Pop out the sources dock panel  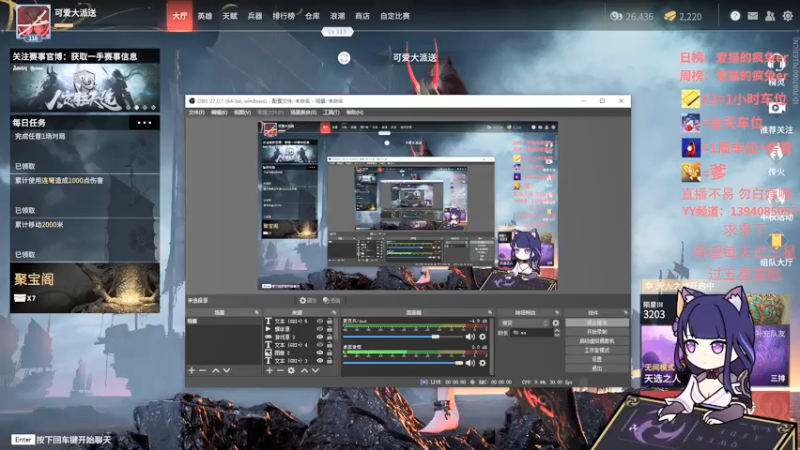pyautogui.click(x=334, y=312)
